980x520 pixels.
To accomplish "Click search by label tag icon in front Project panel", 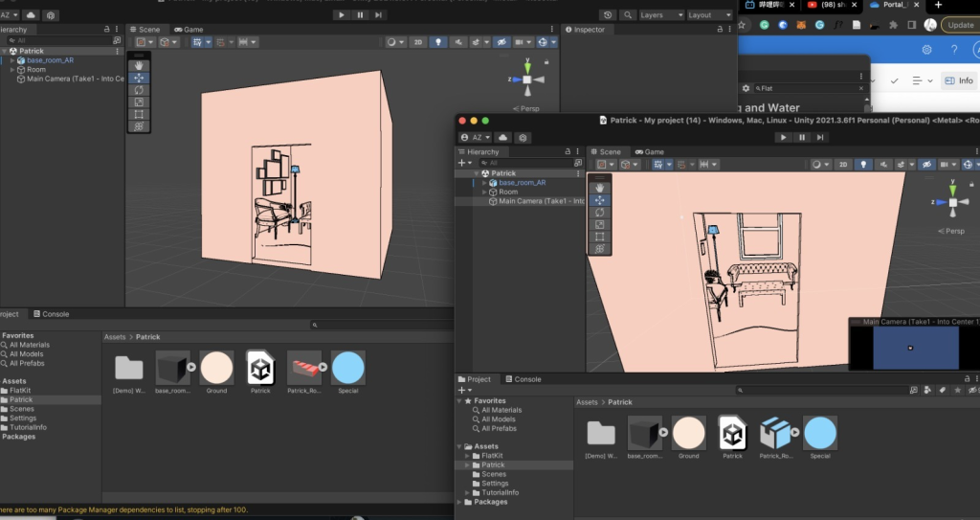I will click(x=942, y=390).
